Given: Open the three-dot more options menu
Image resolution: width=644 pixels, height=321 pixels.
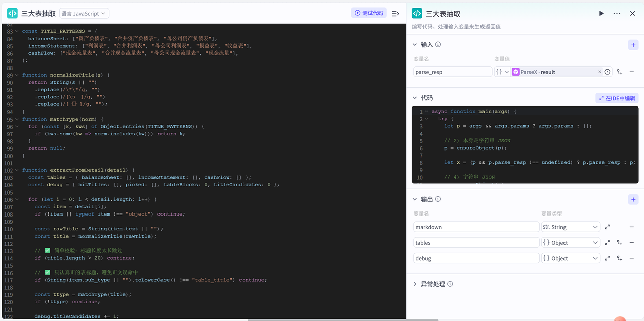Looking at the screenshot, I should [x=617, y=14].
